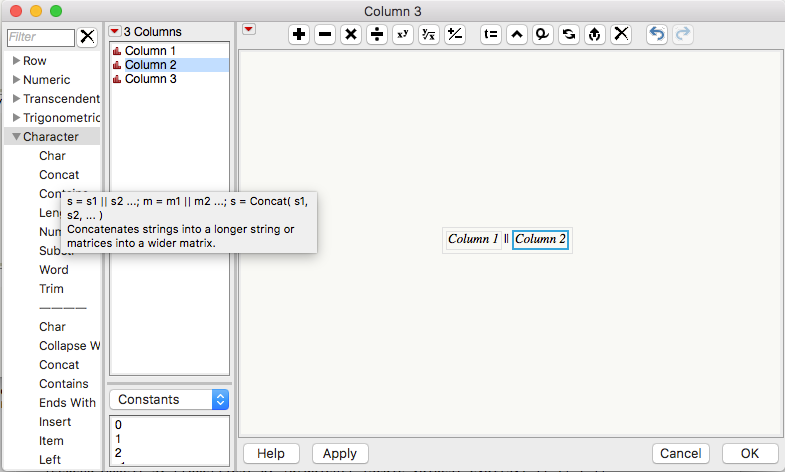The height and width of the screenshot is (472, 785).
Task: Open the red triangle menu of 3 Columns
Action: point(115,32)
